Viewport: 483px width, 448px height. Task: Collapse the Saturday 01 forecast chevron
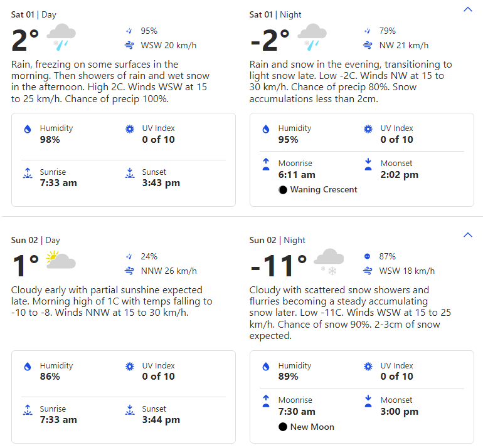(x=467, y=9)
